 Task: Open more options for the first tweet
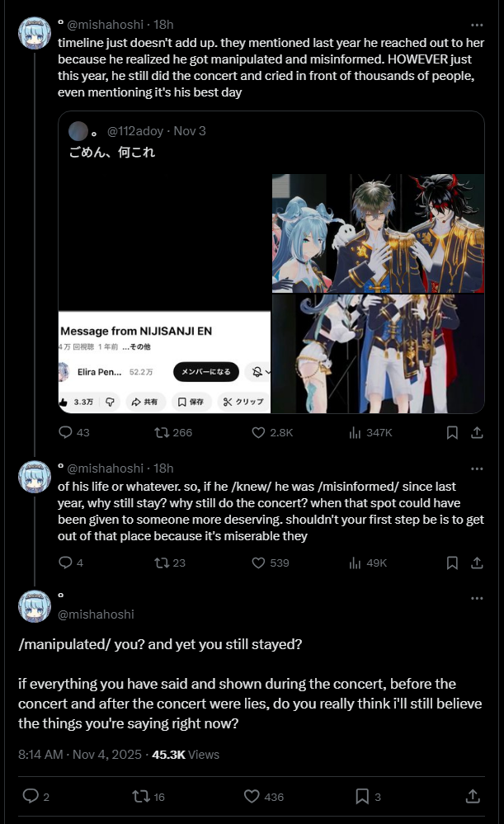pyautogui.click(x=477, y=25)
